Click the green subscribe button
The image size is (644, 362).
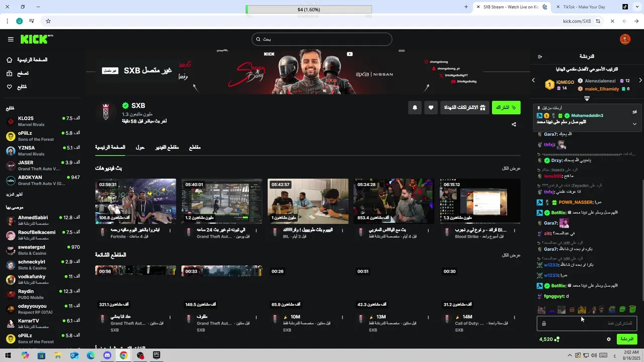tap(506, 108)
